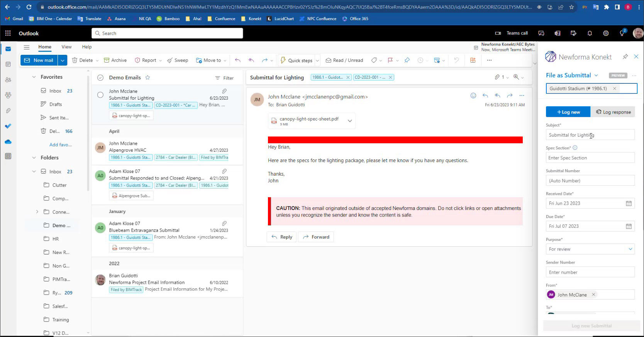Select the Log new tab
Screen dimensions: 644x337
coord(568,112)
